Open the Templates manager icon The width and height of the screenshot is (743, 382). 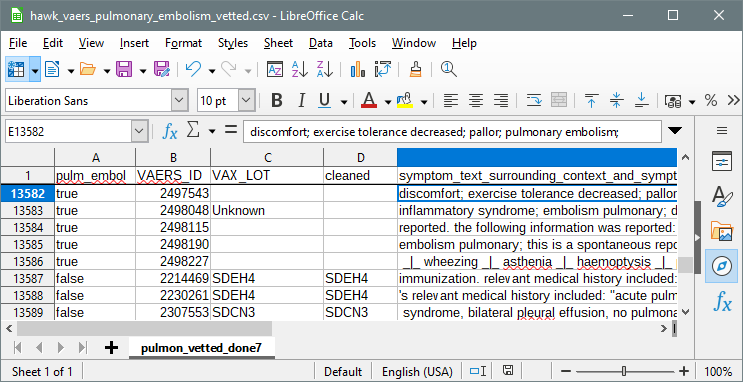click(52, 70)
